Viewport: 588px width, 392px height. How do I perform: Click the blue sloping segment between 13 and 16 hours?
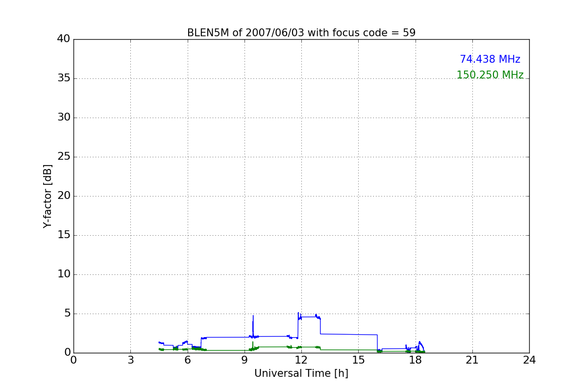click(349, 334)
